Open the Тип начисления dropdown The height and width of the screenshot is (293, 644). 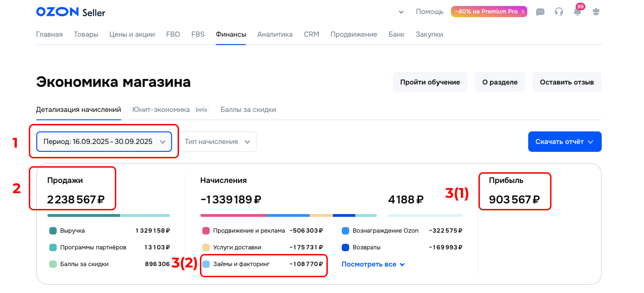[218, 142]
